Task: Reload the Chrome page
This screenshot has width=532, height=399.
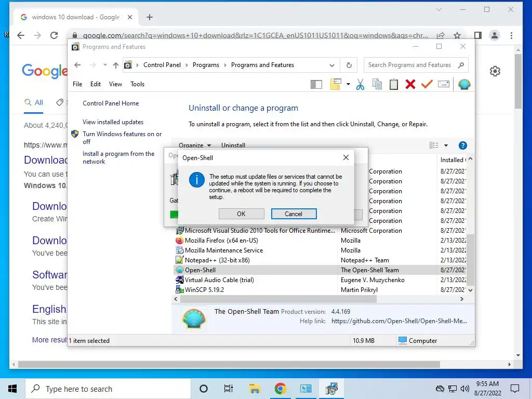Action: coord(54,35)
